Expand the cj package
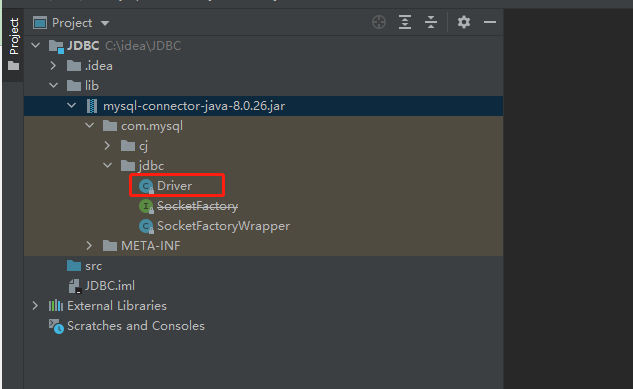The image size is (633, 389). pyautogui.click(x=107, y=146)
